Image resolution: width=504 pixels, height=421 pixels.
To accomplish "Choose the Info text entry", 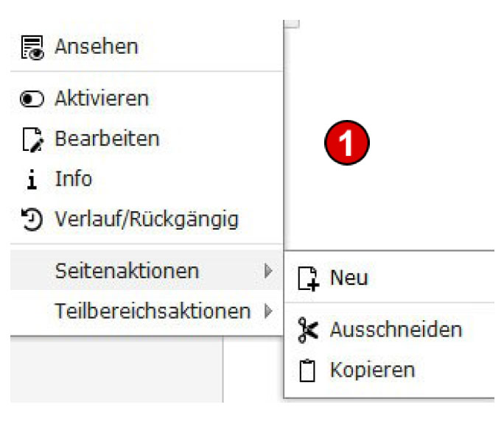I will pyautogui.click(x=73, y=179).
